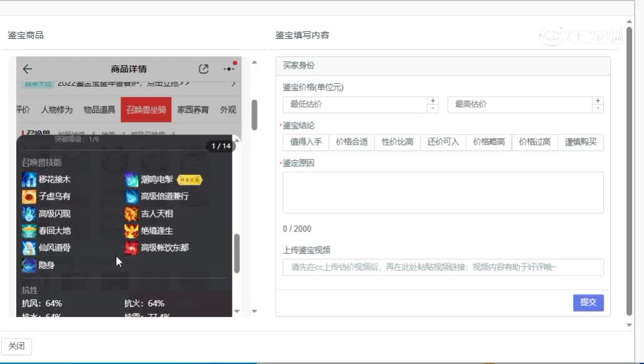Choose the 价格略高 appraisal conclusion
The width and height of the screenshot is (644, 364).
[x=487, y=142]
